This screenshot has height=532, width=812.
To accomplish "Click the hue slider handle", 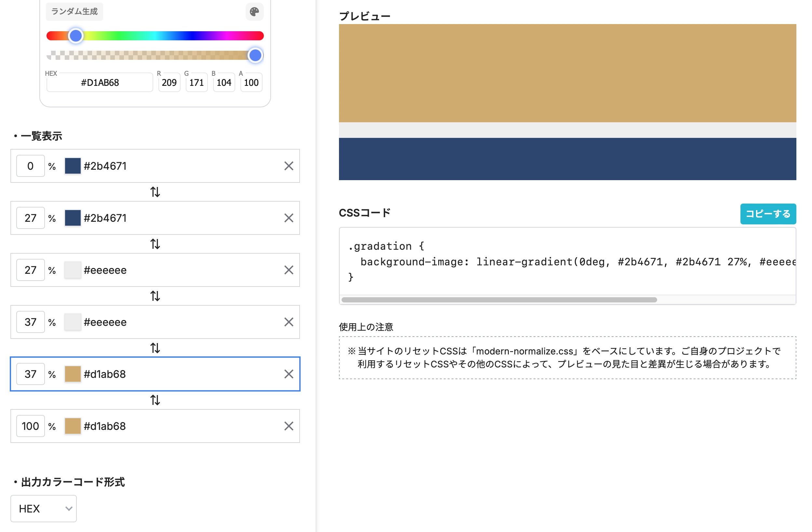I will [76, 36].
